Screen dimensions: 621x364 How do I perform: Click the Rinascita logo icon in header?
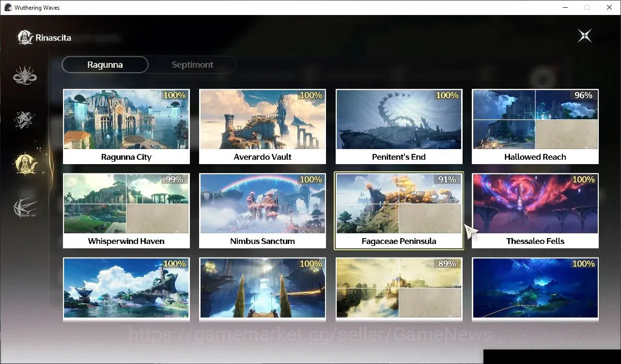pyautogui.click(x=25, y=37)
